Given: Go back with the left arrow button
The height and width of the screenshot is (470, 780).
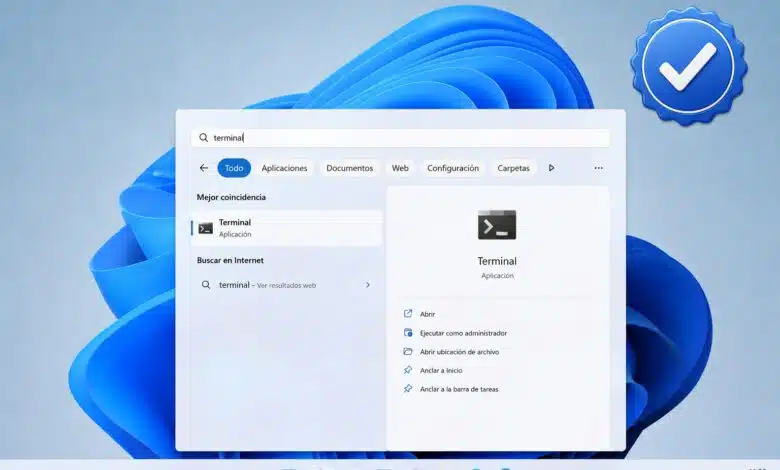Looking at the screenshot, I should [x=203, y=168].
